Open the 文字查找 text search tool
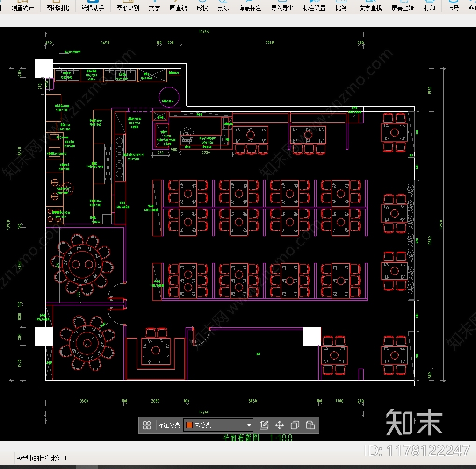The image size is (476, 469). coord(371,6)
